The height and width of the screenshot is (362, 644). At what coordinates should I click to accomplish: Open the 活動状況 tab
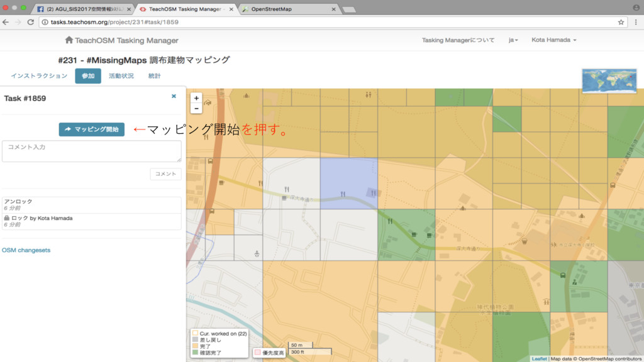pyautogui.click(x=121, y=76)
